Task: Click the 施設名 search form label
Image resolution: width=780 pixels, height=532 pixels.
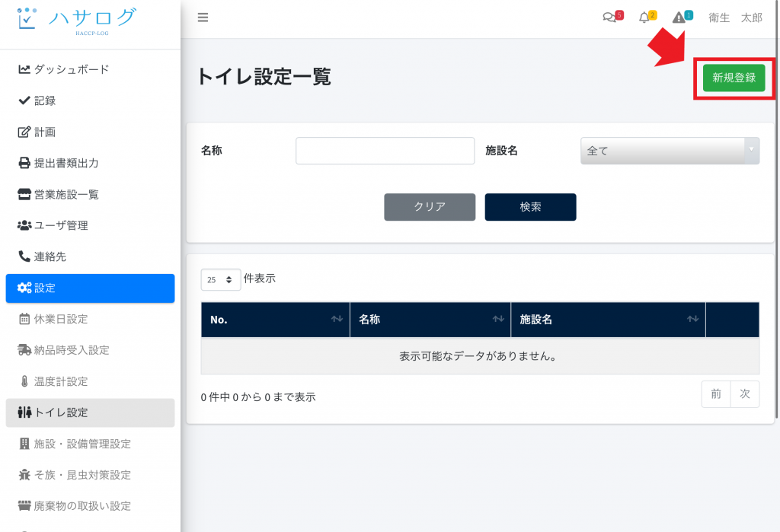Action: click(x=501, y=151)
